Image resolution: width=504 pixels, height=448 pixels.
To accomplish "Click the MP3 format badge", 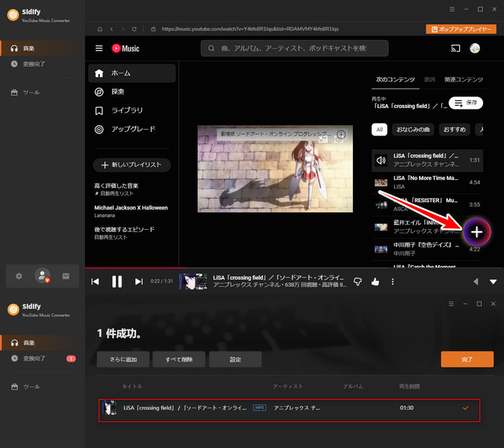I will [259, 408].
